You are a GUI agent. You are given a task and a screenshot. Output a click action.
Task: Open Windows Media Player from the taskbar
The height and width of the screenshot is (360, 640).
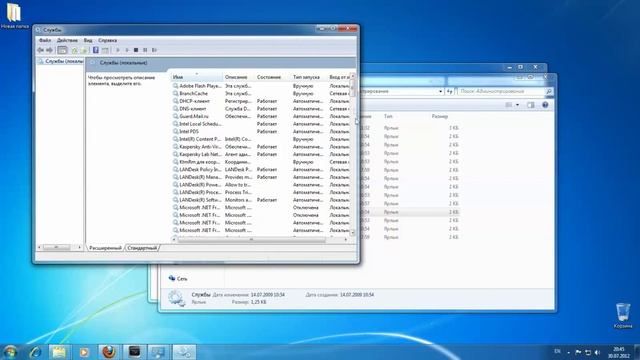click(84, 352)
